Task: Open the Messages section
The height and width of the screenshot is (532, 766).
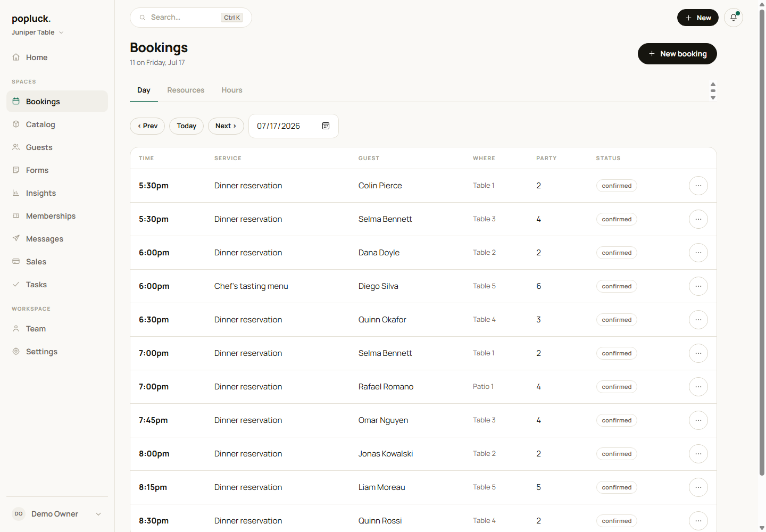Action: pyautogui.click(x=57, y=239)
